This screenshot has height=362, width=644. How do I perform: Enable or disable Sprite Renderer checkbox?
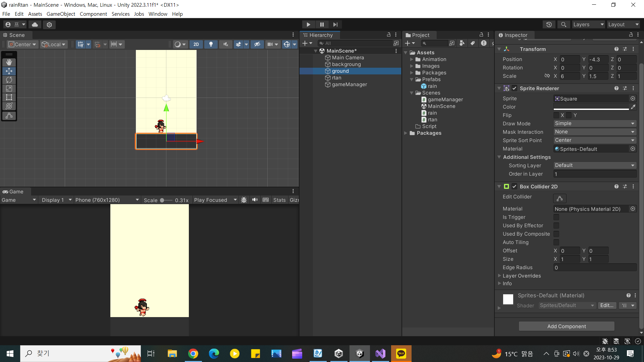(x=515, y=88)
